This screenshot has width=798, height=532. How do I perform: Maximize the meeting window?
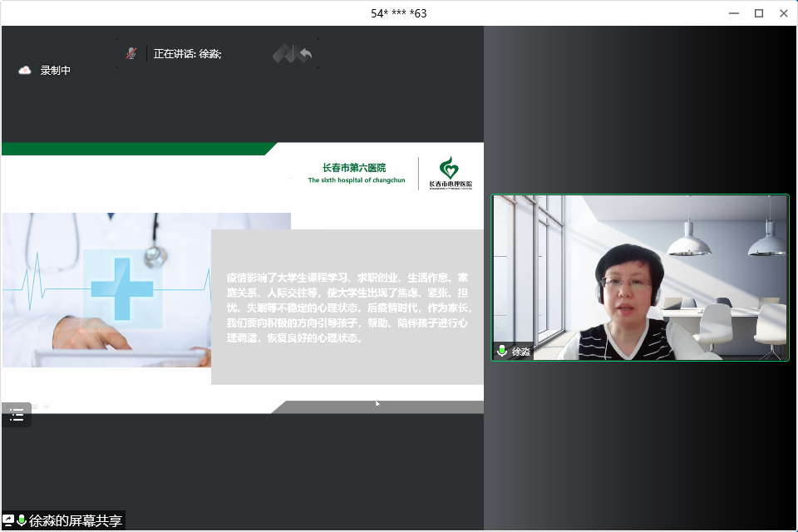click(x=759, y=12)
